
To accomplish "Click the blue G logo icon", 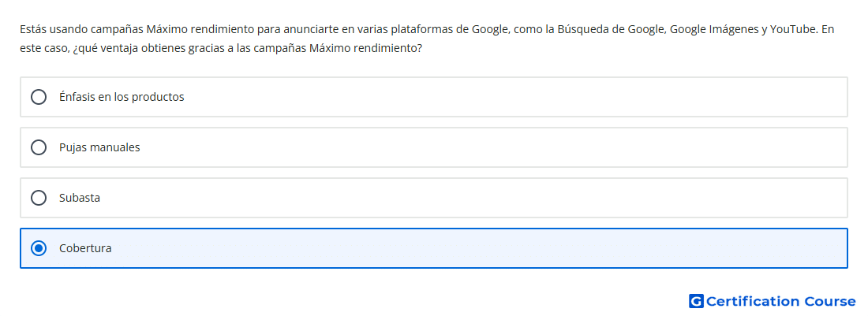I will [696, 301].
